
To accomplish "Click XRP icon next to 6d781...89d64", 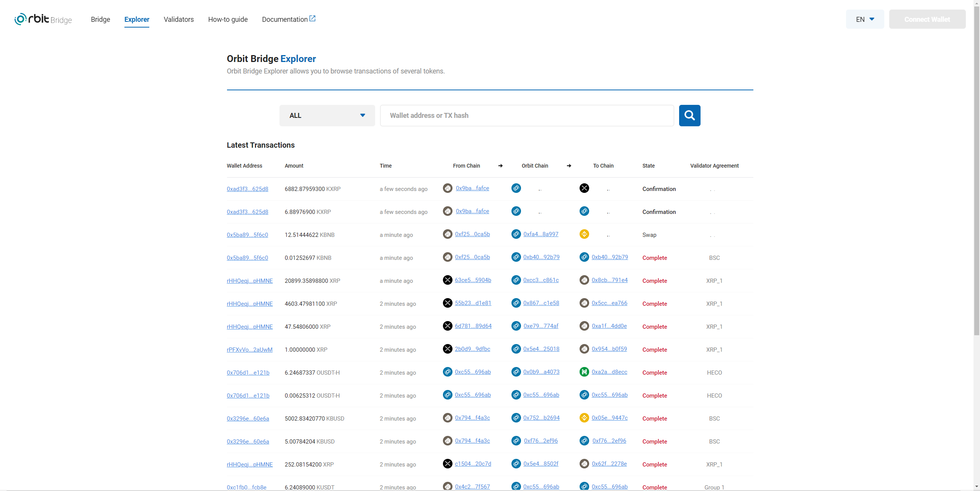I will coord(448,326).
